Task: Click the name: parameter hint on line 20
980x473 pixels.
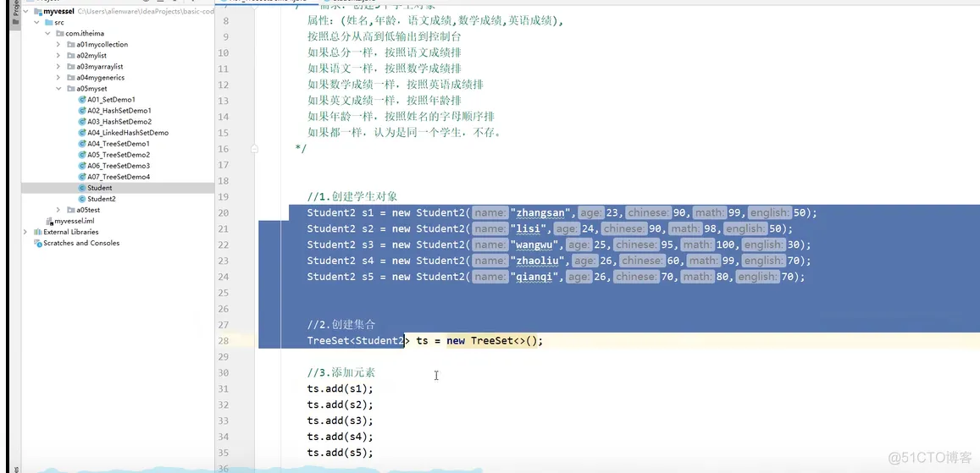Action: (x=489, y=212)
